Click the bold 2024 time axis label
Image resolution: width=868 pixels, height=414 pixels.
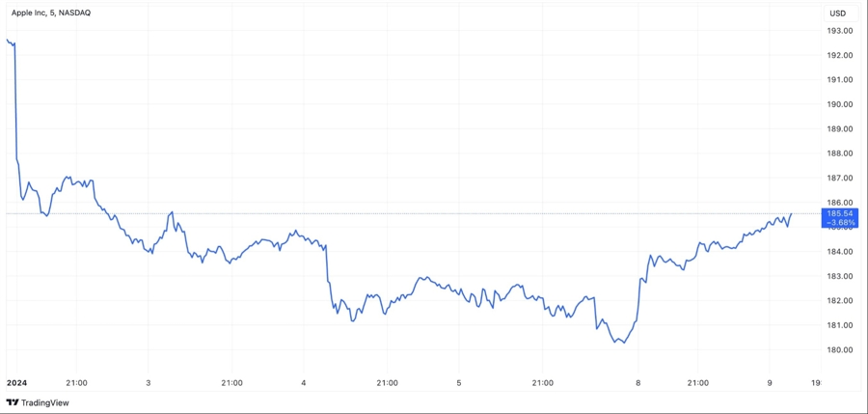pyautogui.click(x=16, y=383)
